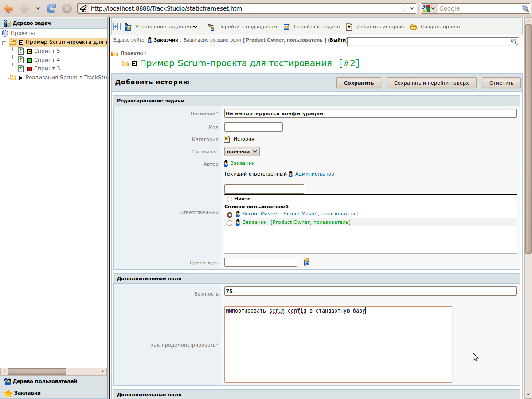Click the Отменить button

pyautogui.click(x=501, y=83)
